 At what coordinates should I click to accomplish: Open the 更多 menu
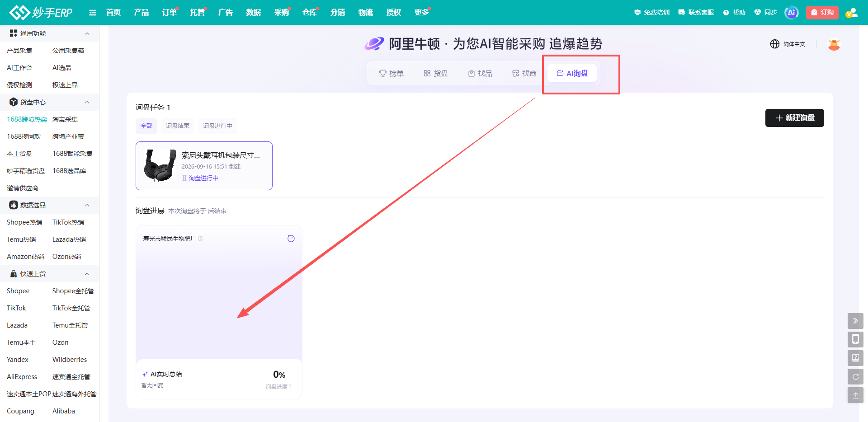pos(422,13)
